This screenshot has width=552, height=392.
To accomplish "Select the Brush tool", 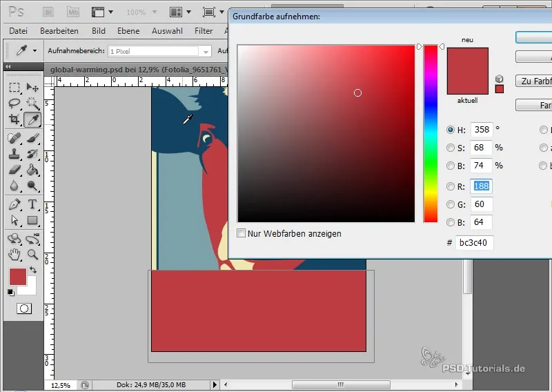I will pyautogui.click(x=32, y=138).
